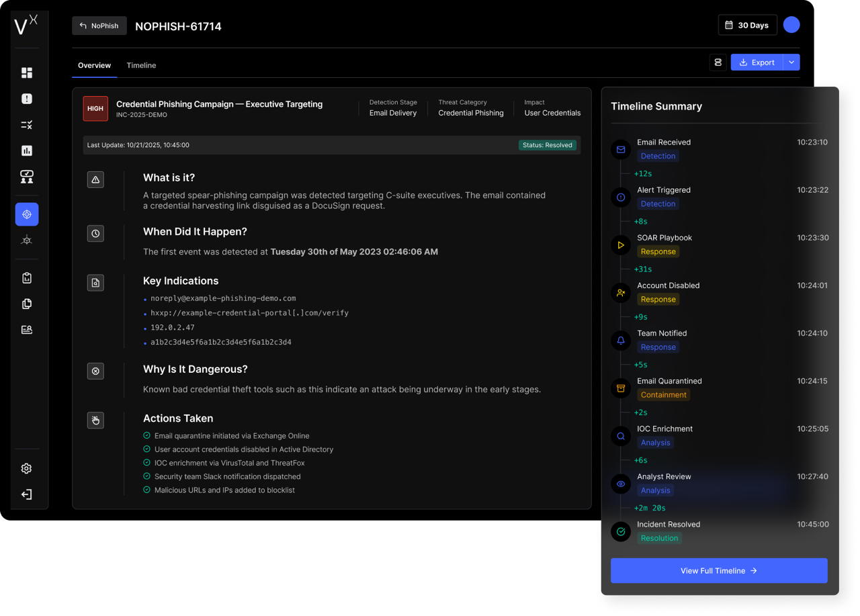The image size is (860, 616).
Task: Open the alerts exclamation icon in sidebar
Action: pos(27,99)
